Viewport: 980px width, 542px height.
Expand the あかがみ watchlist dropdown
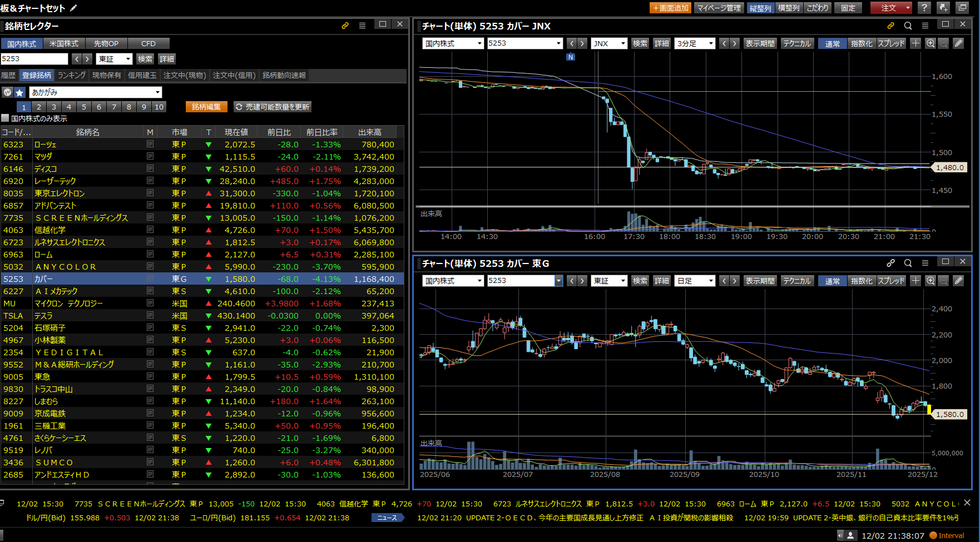[x=158, y=92]
